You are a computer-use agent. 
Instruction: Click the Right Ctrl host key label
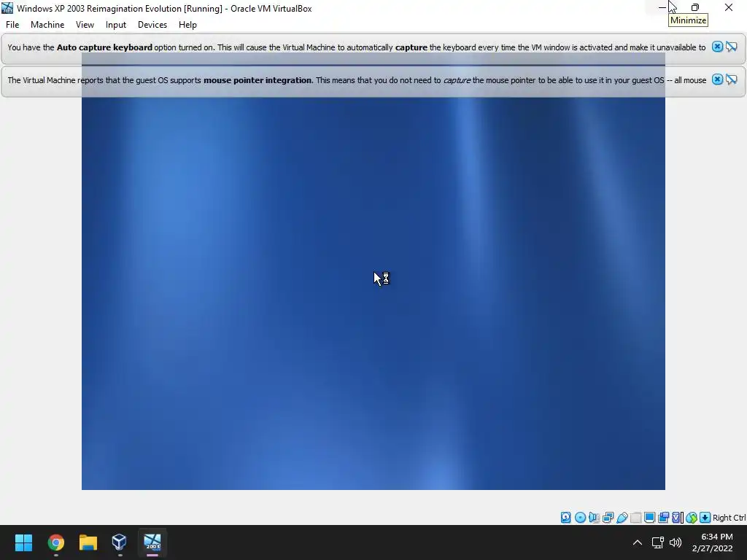click(x=729, y=518)
